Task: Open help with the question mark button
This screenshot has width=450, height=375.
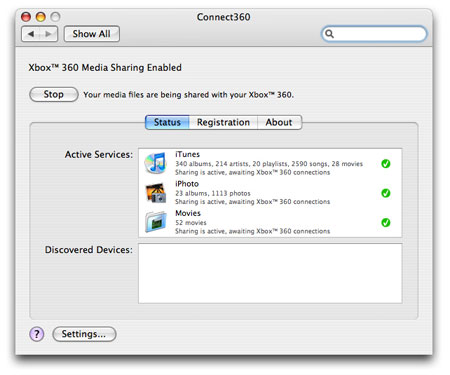Action: 37,334
